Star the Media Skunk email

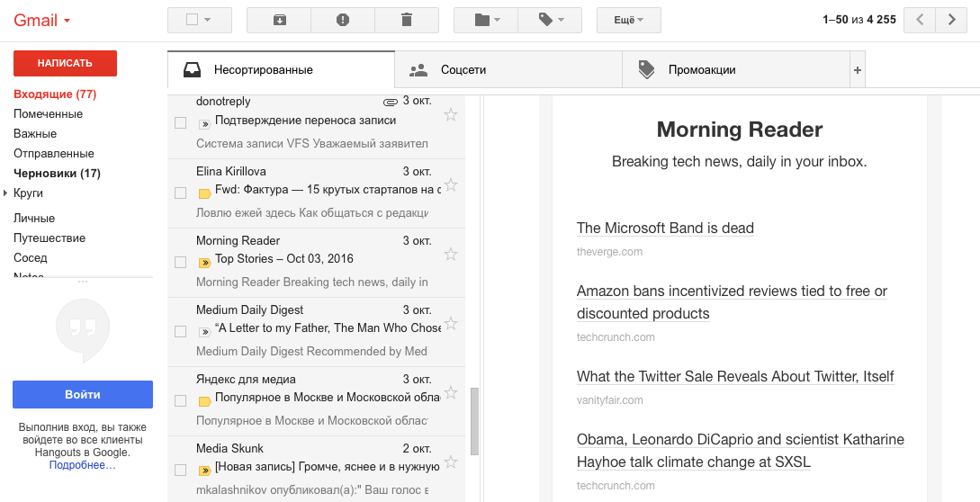(451, 462)
